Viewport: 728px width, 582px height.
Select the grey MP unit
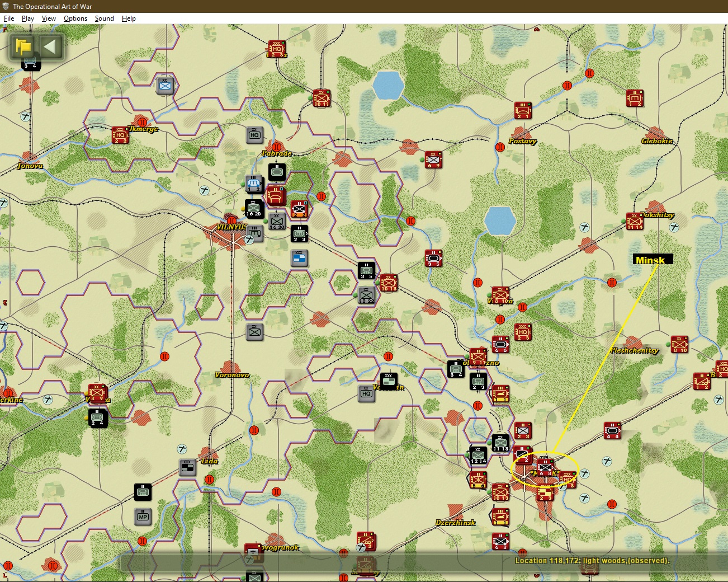coord(143,517)
